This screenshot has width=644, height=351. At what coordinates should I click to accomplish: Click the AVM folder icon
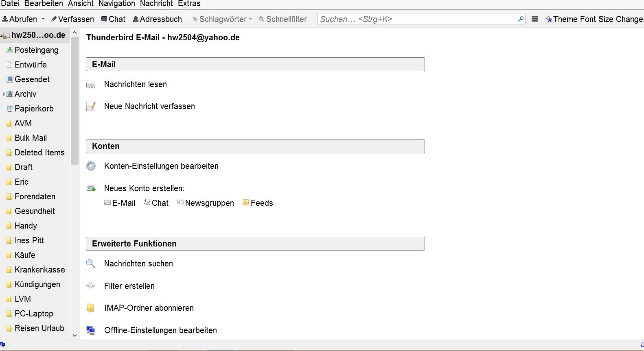tap(10, 123)
